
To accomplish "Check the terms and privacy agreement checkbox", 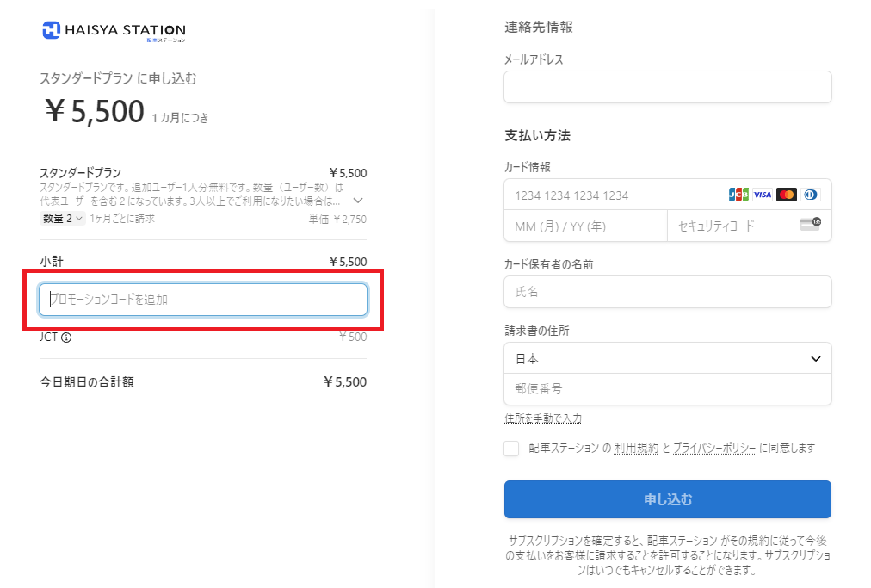I will point(511,448).
